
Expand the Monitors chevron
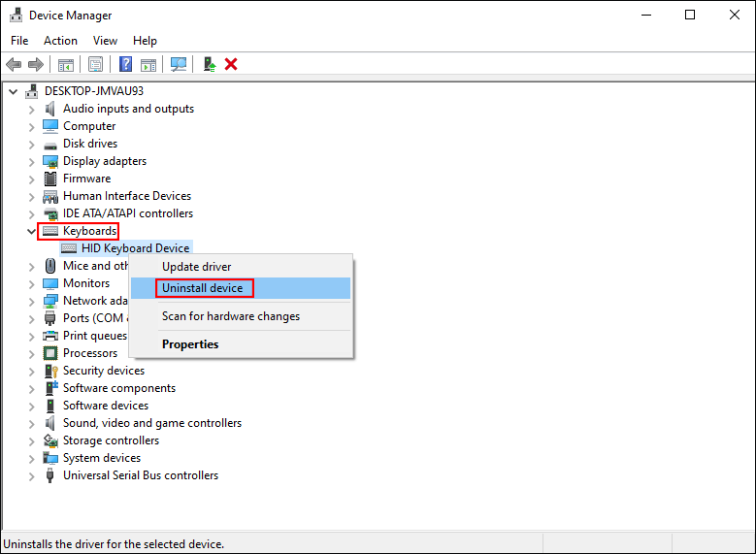(31, 284)
